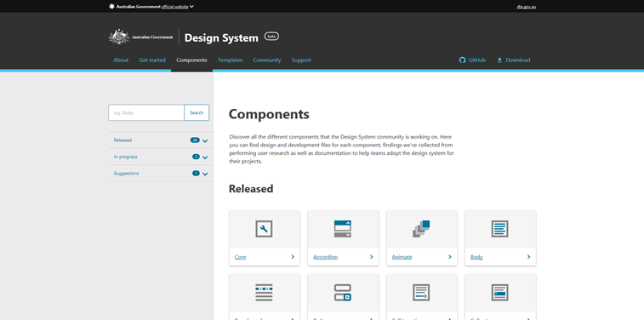Image resolution: width=644 pixels, height=320 pixels.
Task: Click the Breadcrumbs component icon
Action: (264, 293)
